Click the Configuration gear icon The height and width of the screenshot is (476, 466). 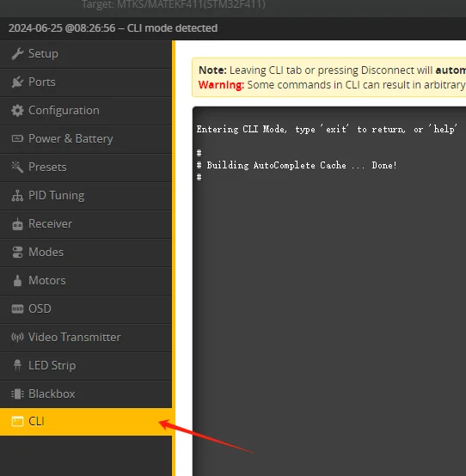17,111
